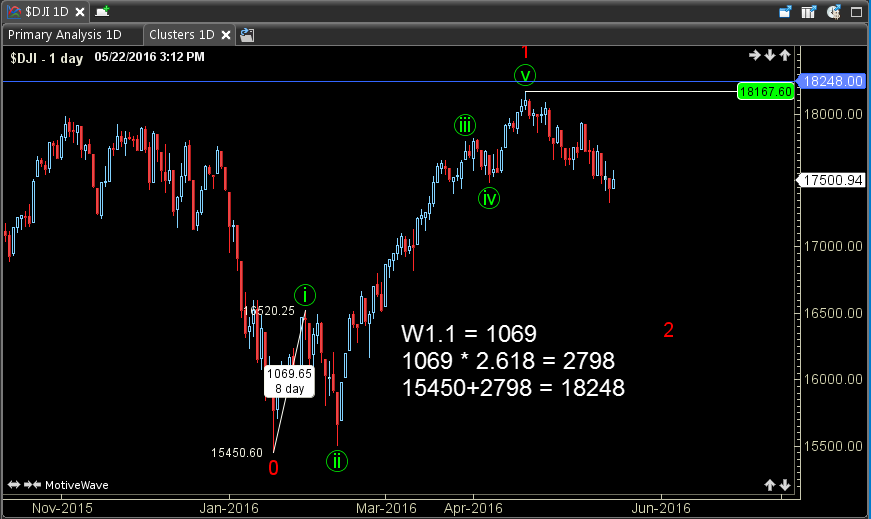Open the analysis folder icon beside Clusters 1D
This screenshot has width=871, height=519.
(x=247, y=35)
